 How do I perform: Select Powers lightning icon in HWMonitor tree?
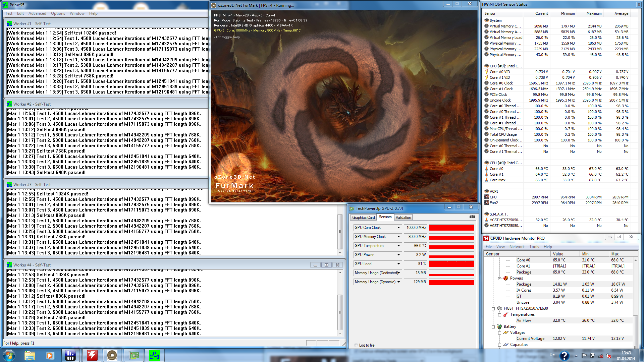coord(505,278)
